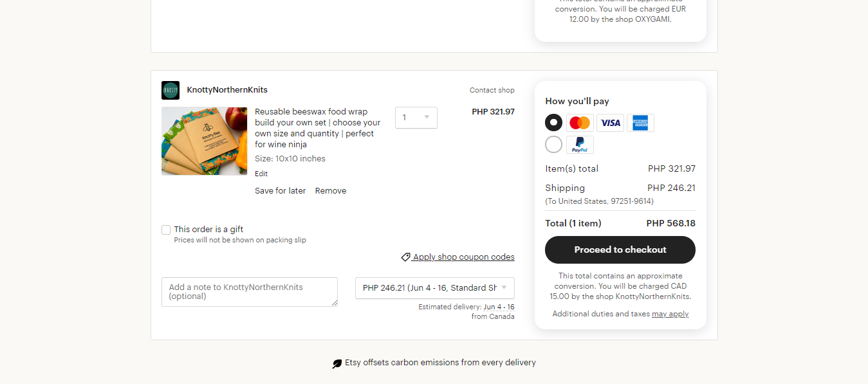Image resolution: width=868 pixels, height=391 pixels.
Task: Click the Visa card icon
Action: coord(610,123)
